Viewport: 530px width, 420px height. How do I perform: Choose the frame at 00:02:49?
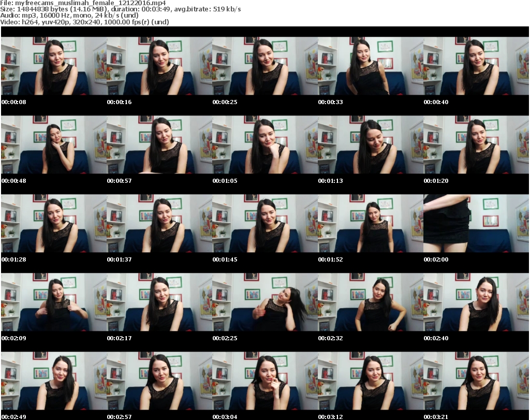(x=54, y=381)
